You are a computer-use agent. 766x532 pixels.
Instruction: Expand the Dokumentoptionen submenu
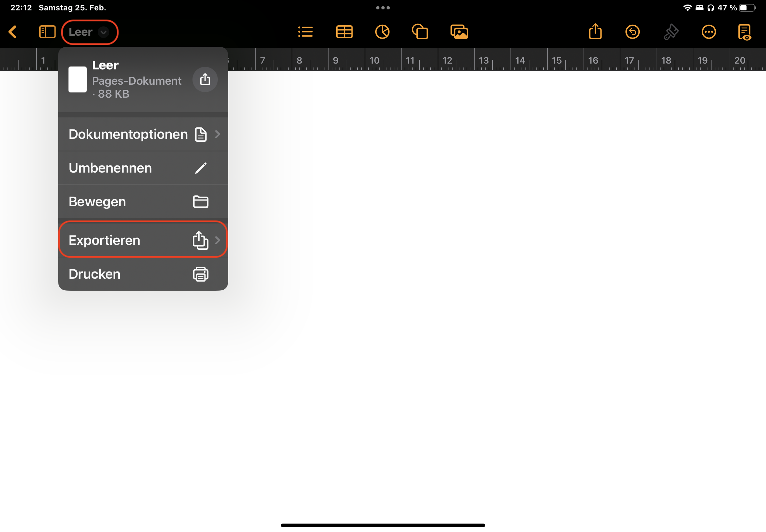tap(143, 134)
